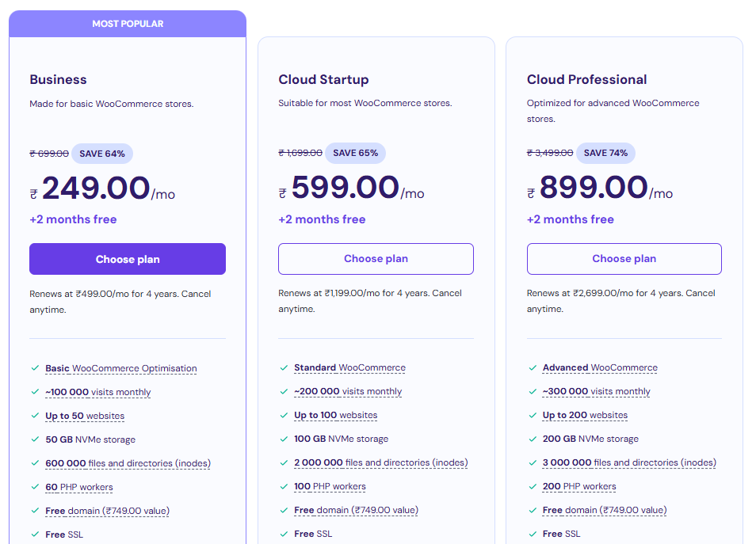Click the 899.00 price
756x544 pixels.
pyautogui.click(x=594, y=187)
